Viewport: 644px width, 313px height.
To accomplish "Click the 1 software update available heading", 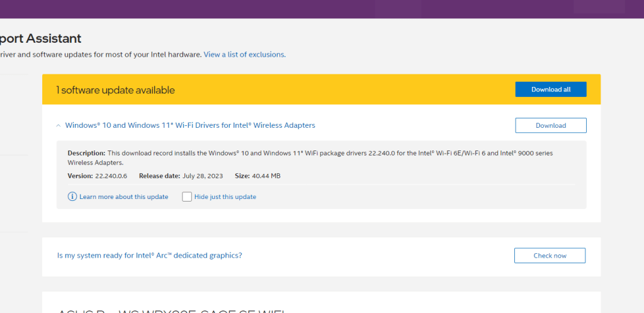I will (115, 90).
